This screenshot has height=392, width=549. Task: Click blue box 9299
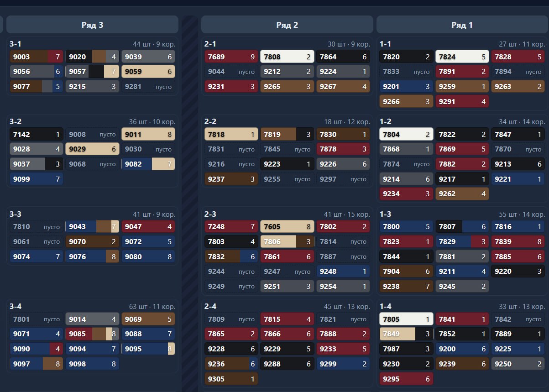point(343,364)
